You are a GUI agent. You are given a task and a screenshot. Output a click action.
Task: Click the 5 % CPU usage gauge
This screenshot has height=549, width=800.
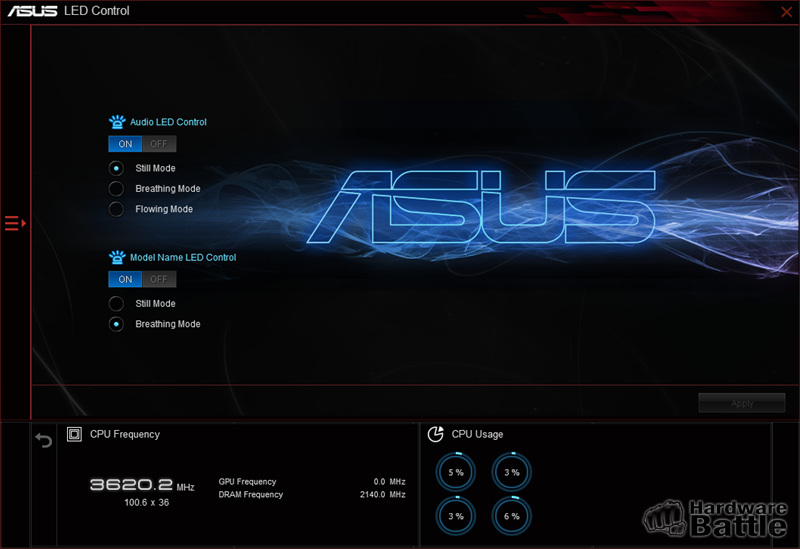coord(456,472)
